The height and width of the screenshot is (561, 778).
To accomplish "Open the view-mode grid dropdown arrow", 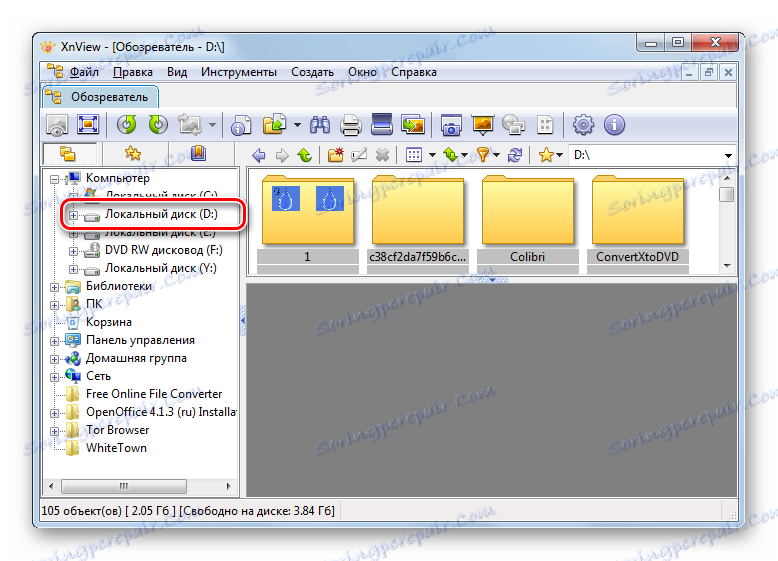I will pyautogui.click(x=432, y=155).
